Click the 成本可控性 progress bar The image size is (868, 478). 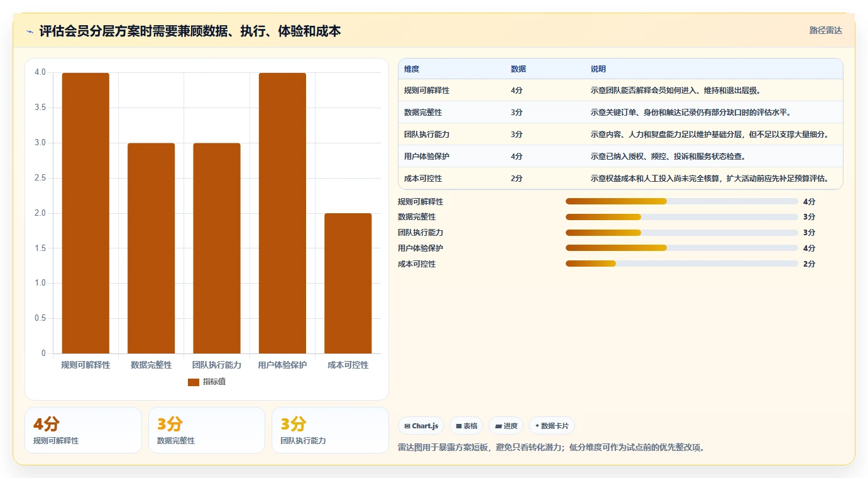coord(681,264)
